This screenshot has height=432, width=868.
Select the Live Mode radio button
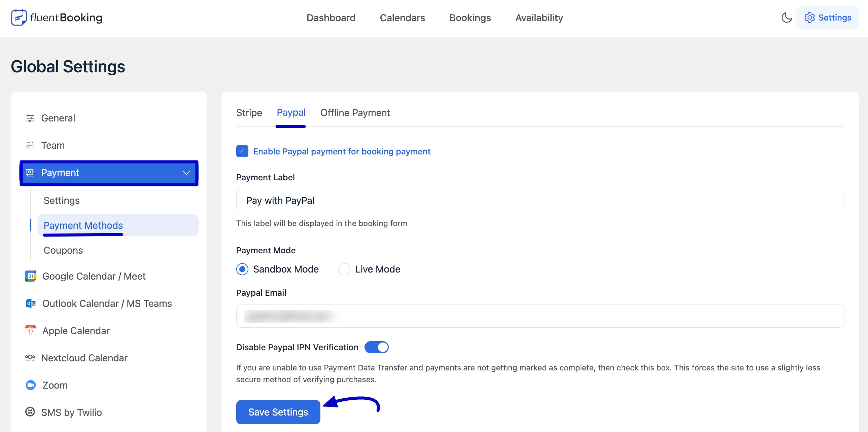click(344, 269)
